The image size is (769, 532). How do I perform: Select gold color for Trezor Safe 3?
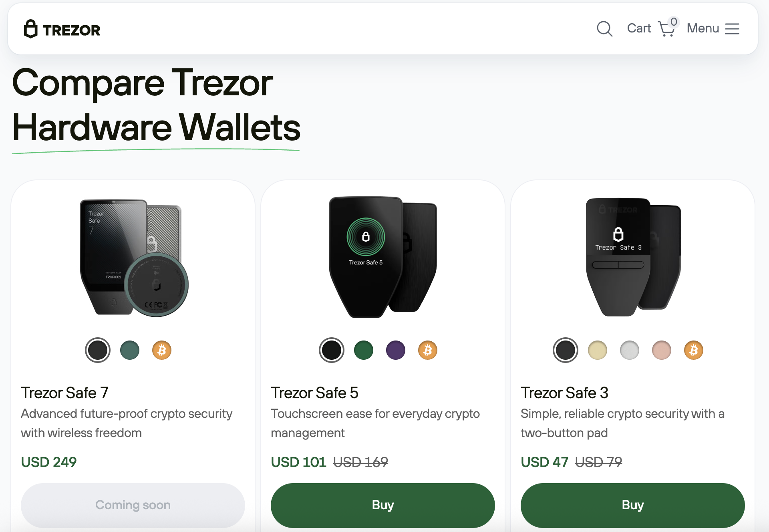pos(598,350)
